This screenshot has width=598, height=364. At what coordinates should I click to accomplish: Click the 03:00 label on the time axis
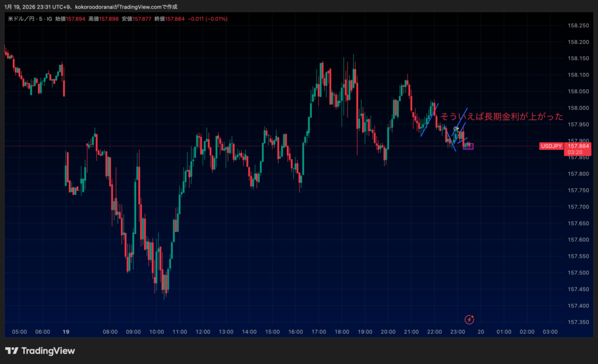(550, 331)
